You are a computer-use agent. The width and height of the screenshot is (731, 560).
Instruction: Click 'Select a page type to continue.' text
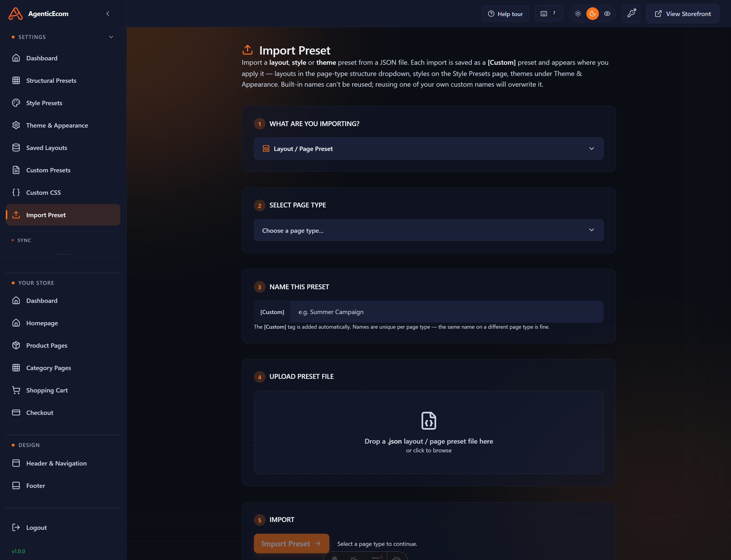pos(377,544)
